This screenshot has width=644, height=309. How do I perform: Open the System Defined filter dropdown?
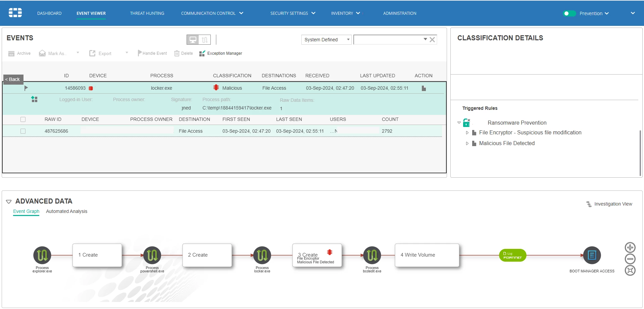326,40
